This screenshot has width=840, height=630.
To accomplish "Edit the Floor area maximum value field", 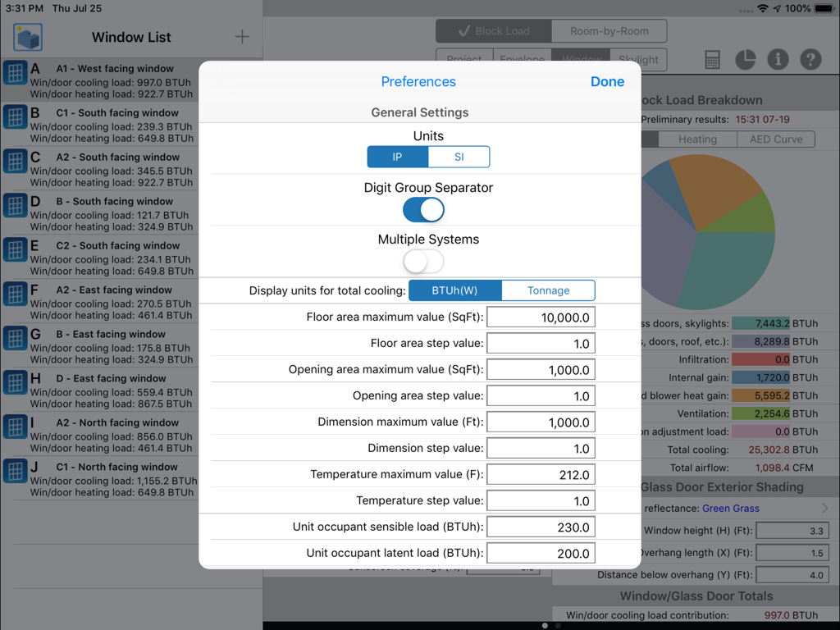I will [x=541, y=316].
